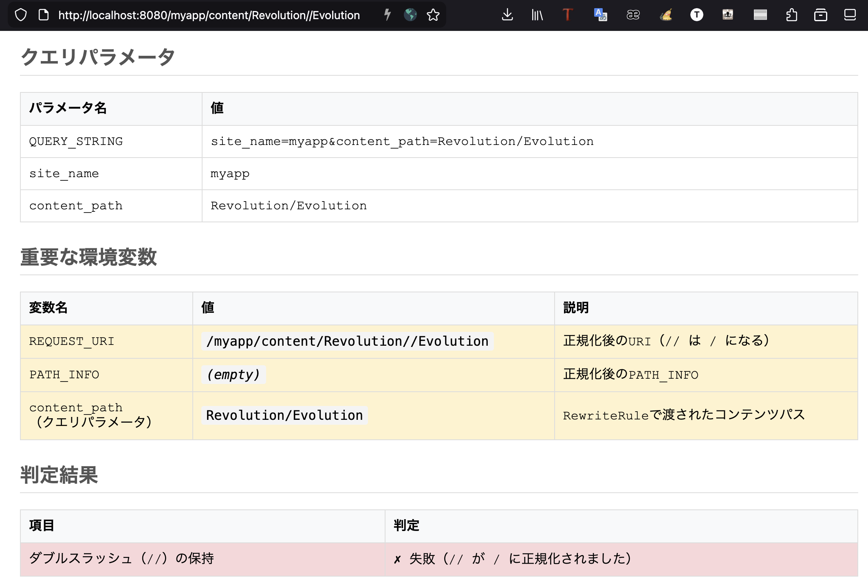This screenshot has width=868, height=588.
Task: Click the red T extension icon
Action: 567,15
